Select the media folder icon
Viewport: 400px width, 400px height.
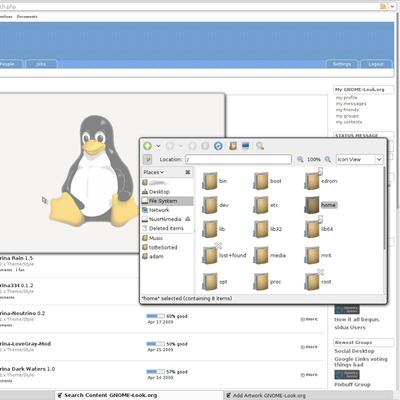(x=261, y=255)
